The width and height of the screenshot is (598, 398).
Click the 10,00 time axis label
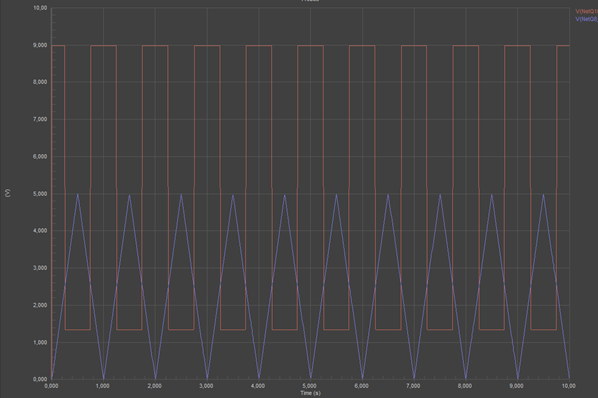point(568,386)
